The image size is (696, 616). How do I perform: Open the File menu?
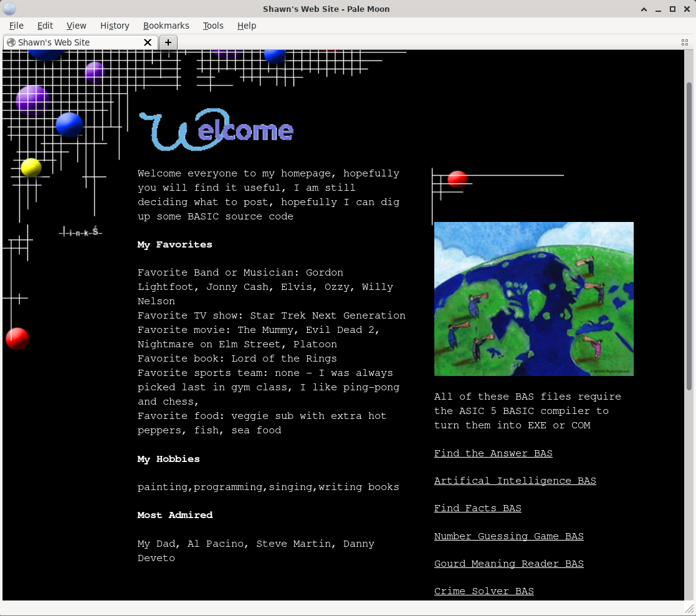click(16, 26)
